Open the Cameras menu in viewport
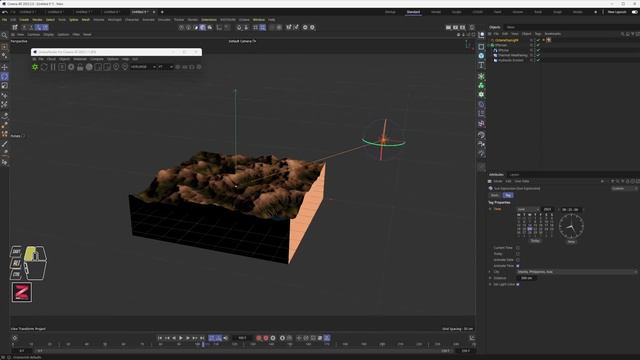The width and height of the screenshot is (640, 360). click(33, 35)
